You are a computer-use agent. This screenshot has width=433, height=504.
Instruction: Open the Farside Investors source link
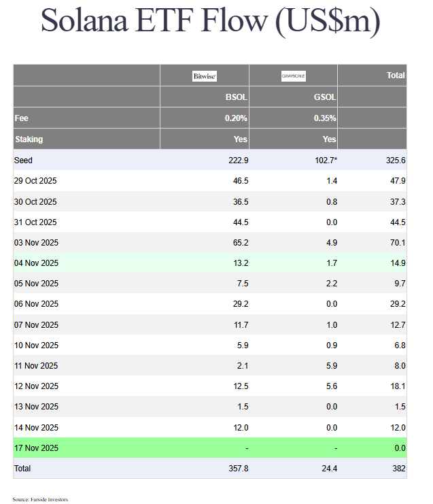pos(49,499)
